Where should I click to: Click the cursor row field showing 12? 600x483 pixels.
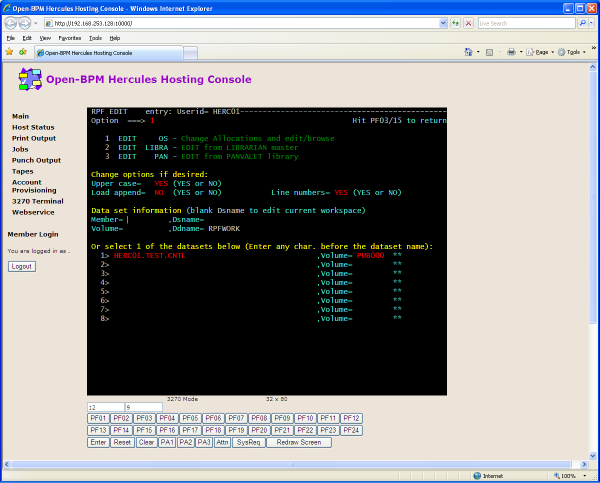[x=106, y=407]
